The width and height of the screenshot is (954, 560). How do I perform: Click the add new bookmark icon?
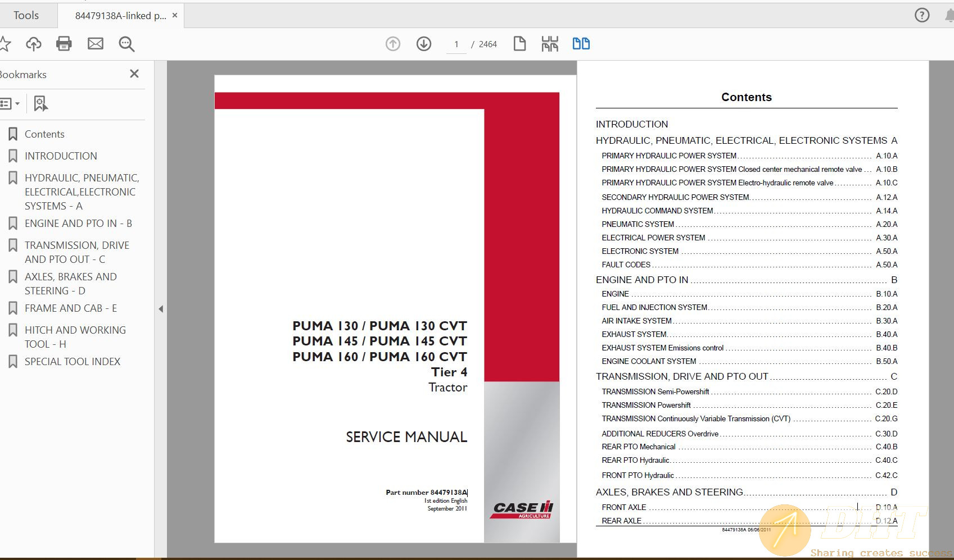40,103
